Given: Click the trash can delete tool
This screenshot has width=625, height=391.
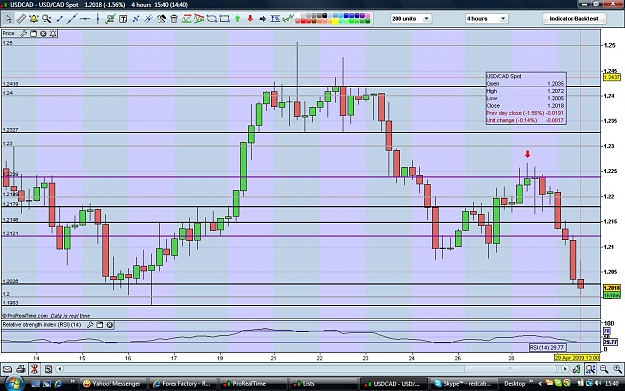Looking at the screenshot, I should click(174, 19).
